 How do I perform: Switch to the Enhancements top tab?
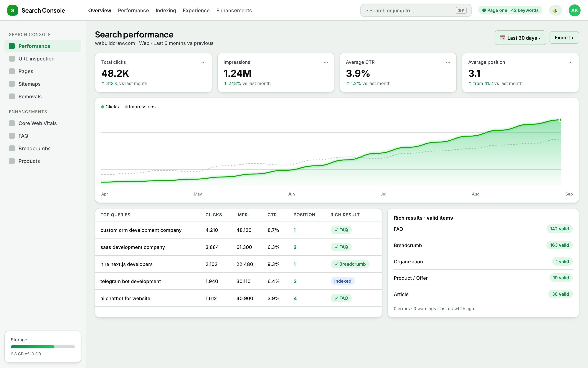pyautogui.click(x=234, y=10)
